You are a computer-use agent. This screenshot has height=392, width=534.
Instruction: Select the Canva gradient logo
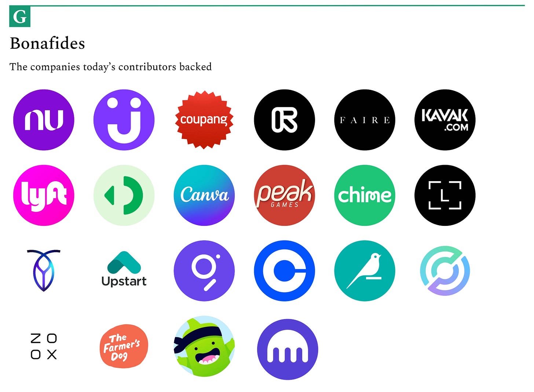tap(204, 195)
